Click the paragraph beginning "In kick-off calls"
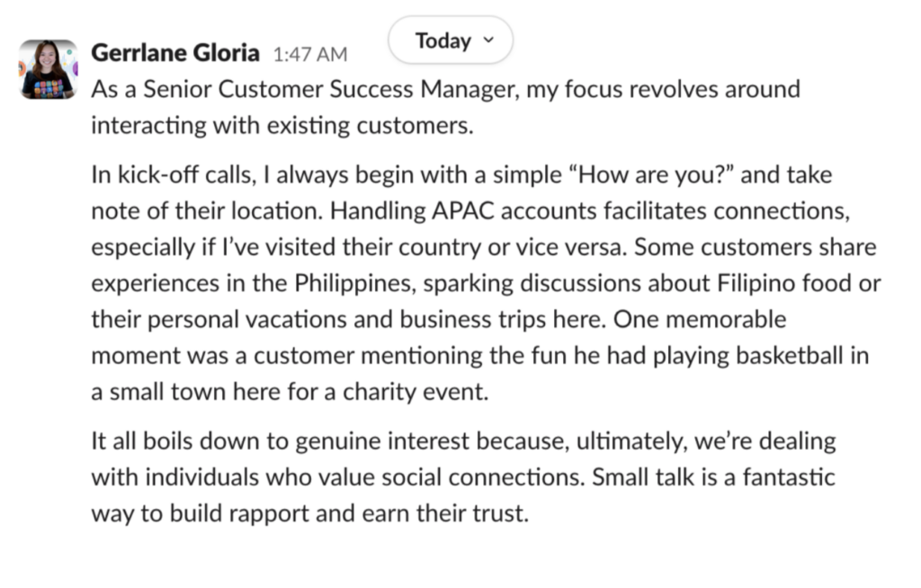Screen dimensions: 921x588 (486, 283)
